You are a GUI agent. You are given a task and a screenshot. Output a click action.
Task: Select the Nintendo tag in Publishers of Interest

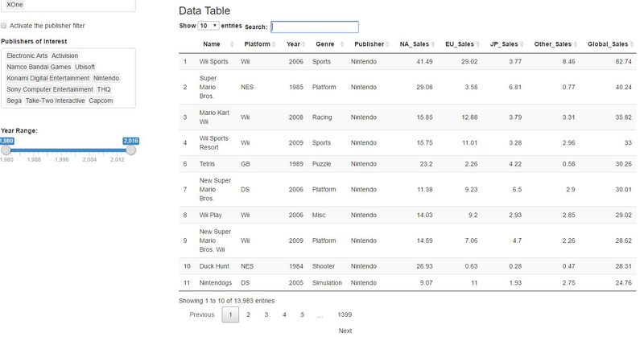(x=106, y=78)
